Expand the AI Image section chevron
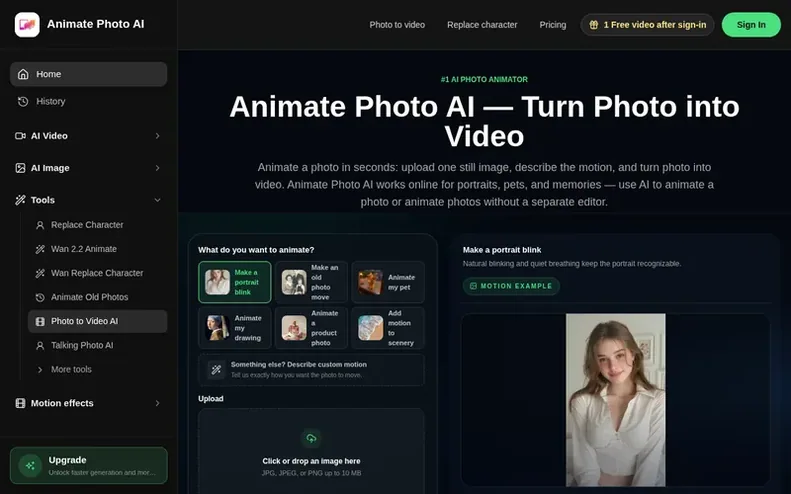Image resolution: width=791 pixels, height=494 pixels. click(x=157, y=168)
